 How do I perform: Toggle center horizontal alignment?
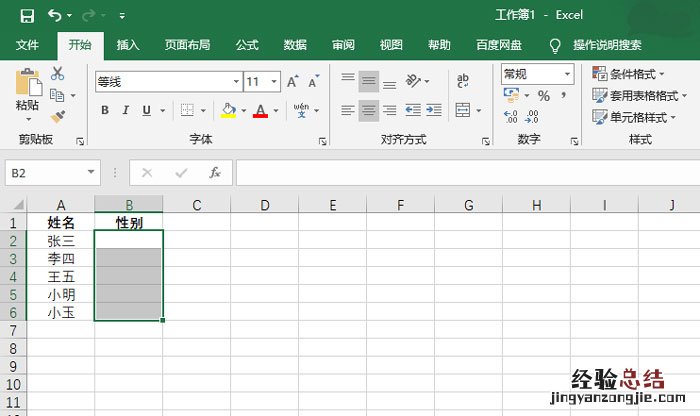(x=369, y=110)
